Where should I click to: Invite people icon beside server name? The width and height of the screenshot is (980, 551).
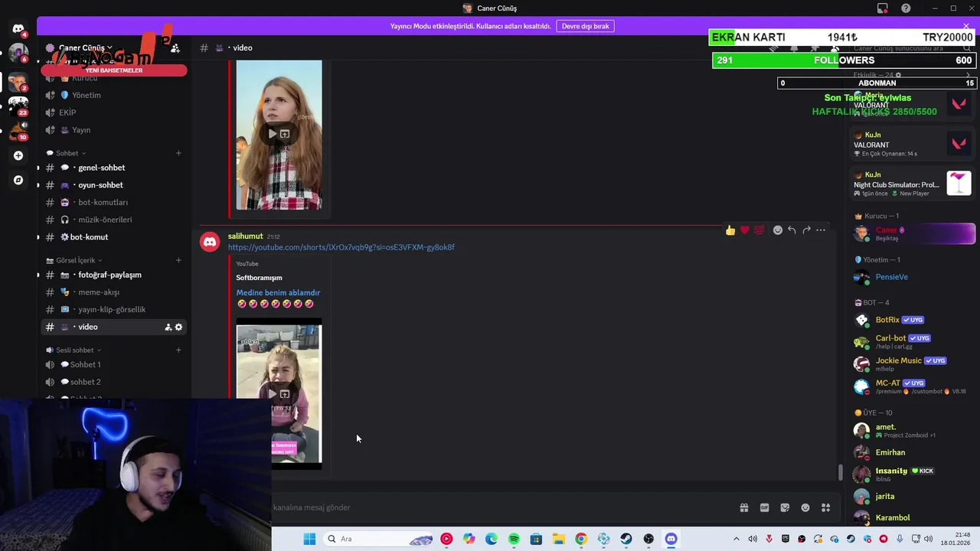pos(175,47)
